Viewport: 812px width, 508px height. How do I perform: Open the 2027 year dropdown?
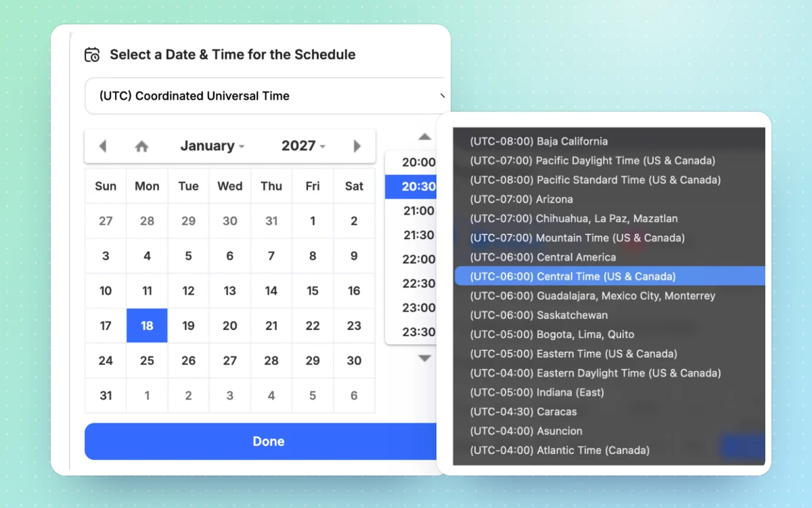tap(304, 146)
